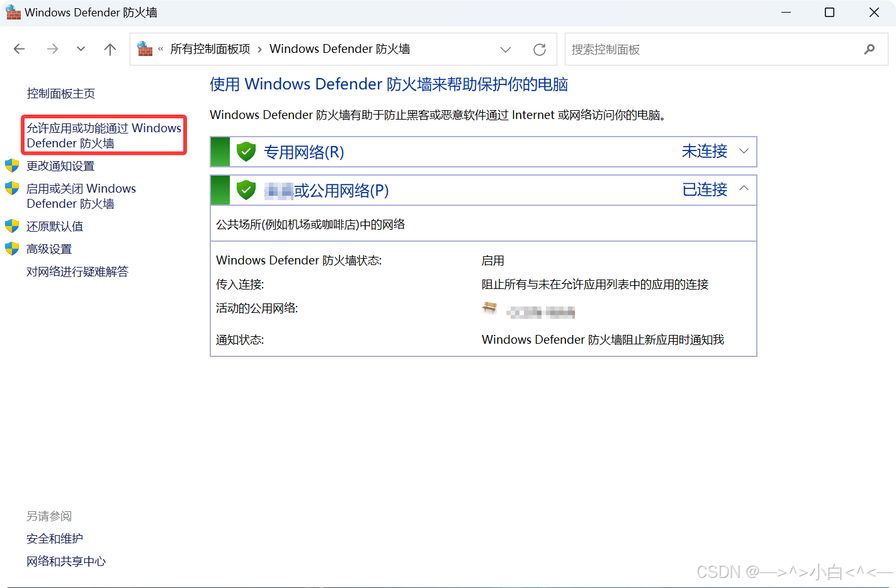Open 高级设置 link
The width and height of the screenshot is (896, 588).
pyautogui.click(x=49, y=249)
